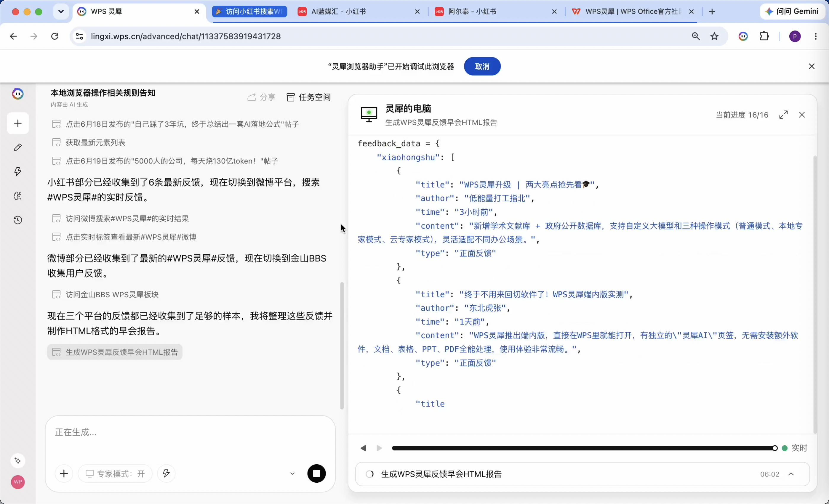Click the Lingxi logo in the sidebar
The width and height of the screenshot is (829, 504).
18,94
